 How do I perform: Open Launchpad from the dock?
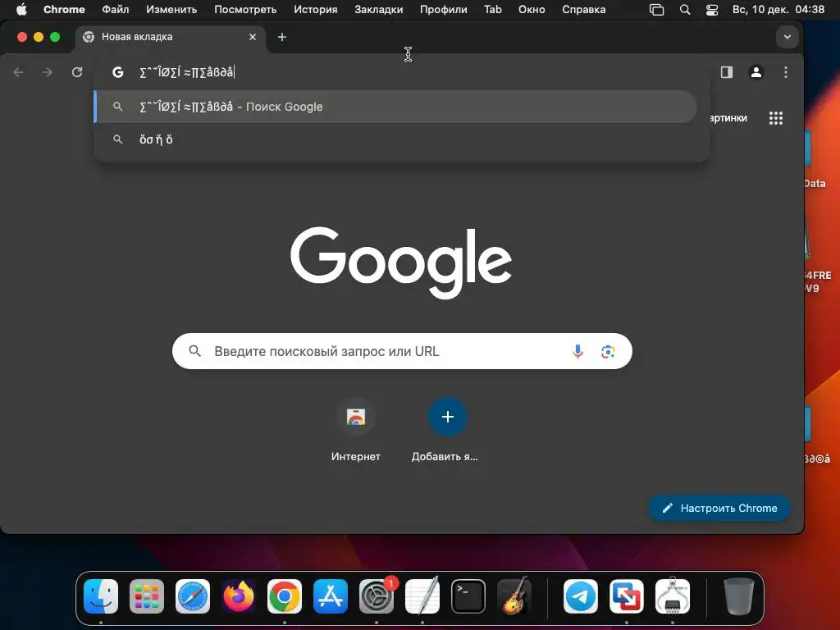pyautogui.click(x=147, y=596)
